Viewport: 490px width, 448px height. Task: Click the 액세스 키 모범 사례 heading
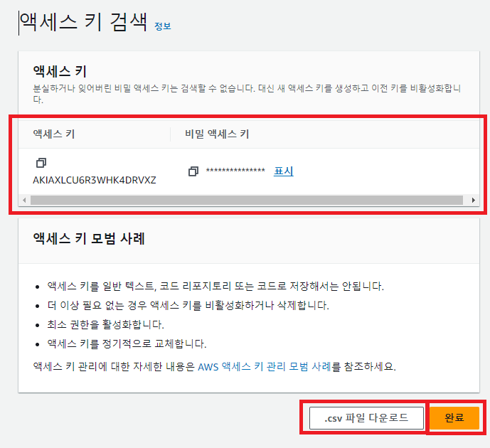89,239
